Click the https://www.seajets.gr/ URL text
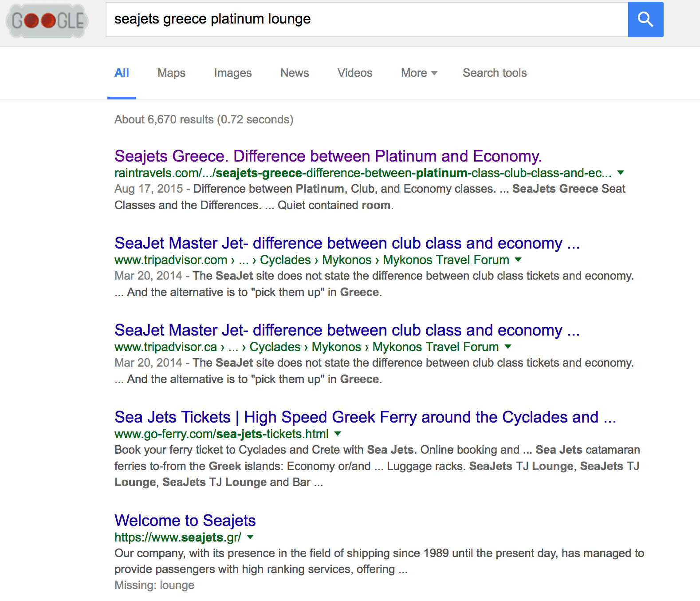 (x=178, y=537)
